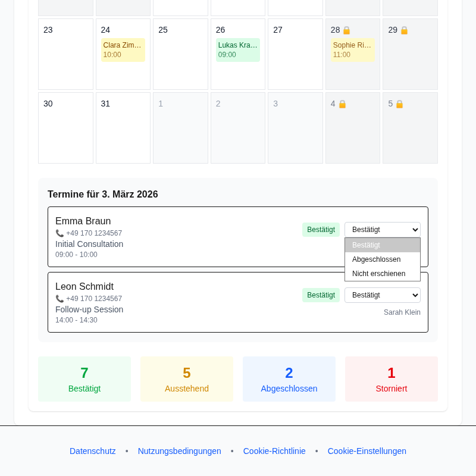Click the lock icon on day 28
The width and height of the screenshot is (476, 476).
tap(346, 30)
